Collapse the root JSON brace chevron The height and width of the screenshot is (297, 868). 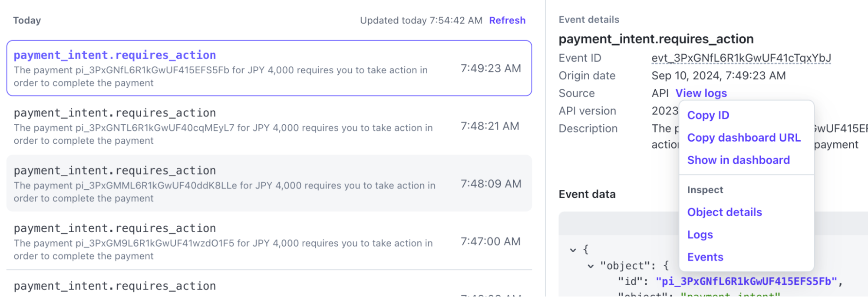(x=573, y=250)
